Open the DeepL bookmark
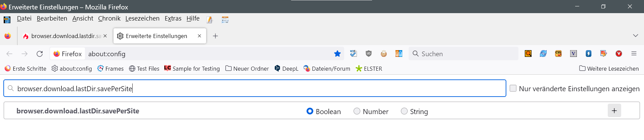 click(x=286, y=69)
